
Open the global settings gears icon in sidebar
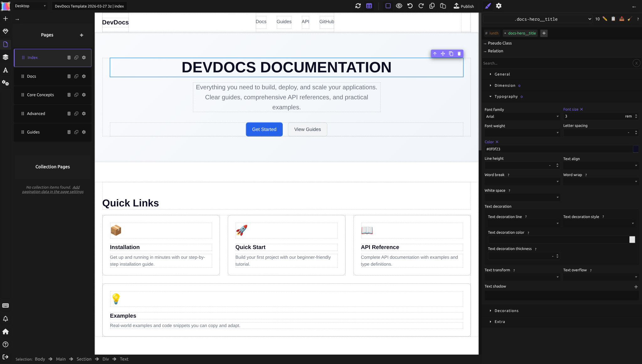click(6, 83)
